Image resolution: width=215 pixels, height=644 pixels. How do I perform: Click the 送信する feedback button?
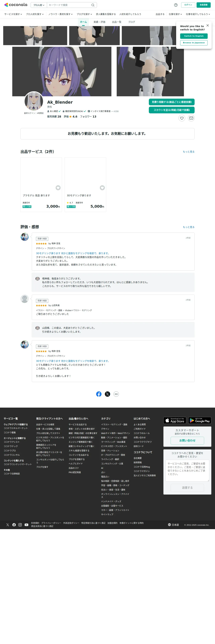(x=187, y=488)
